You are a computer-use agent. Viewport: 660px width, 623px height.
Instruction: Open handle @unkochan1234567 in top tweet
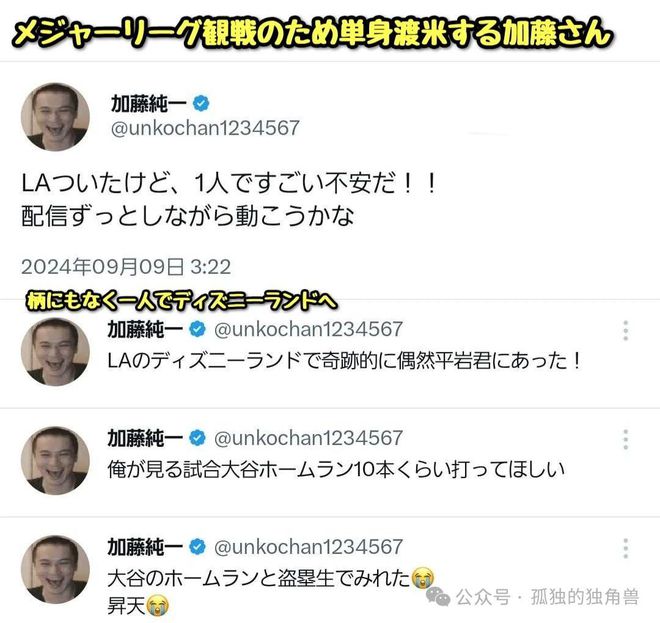205,128
